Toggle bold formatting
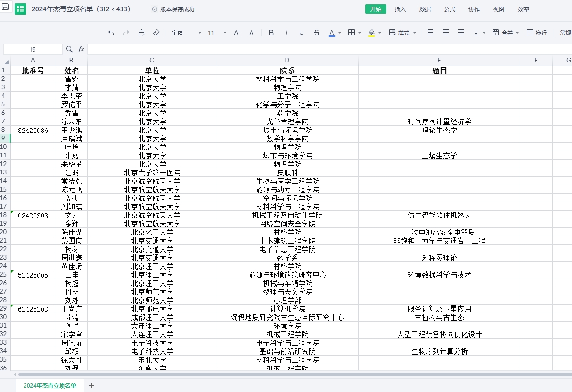Image resolution: width=572 pixels, height=392 pixels. coord(271,33)
